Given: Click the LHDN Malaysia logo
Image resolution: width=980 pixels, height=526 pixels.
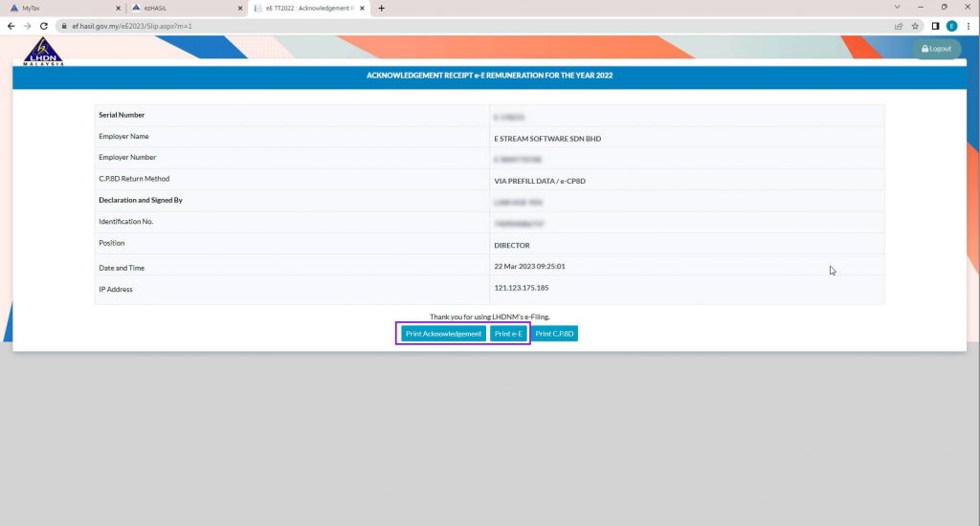Looking at the screenshot, I should [43, 52].
